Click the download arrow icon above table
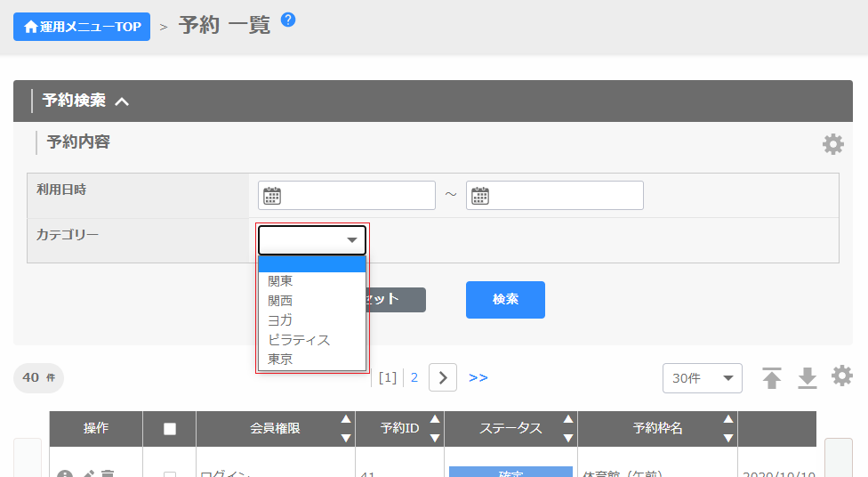868x477 pixels. (807, 378)
